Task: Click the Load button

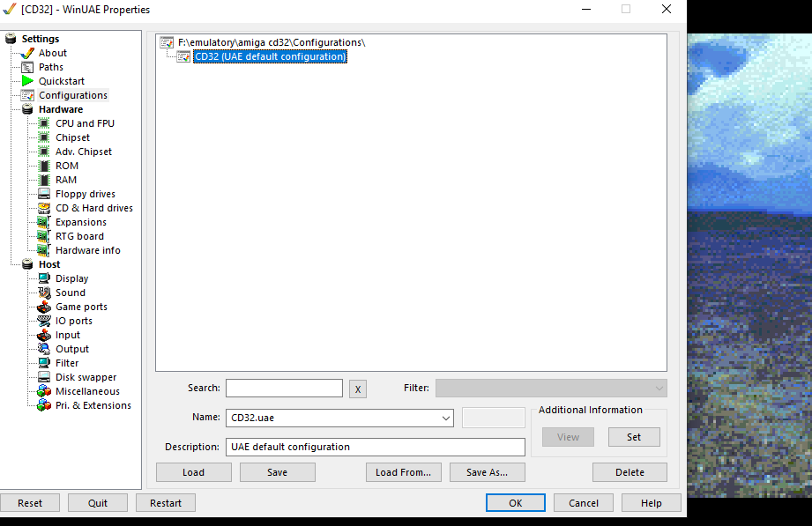Action: [x=194, y=472]
